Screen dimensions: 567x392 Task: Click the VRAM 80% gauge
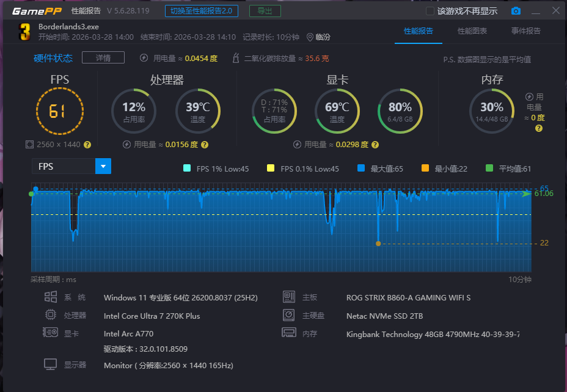click(x=400, y=111)
